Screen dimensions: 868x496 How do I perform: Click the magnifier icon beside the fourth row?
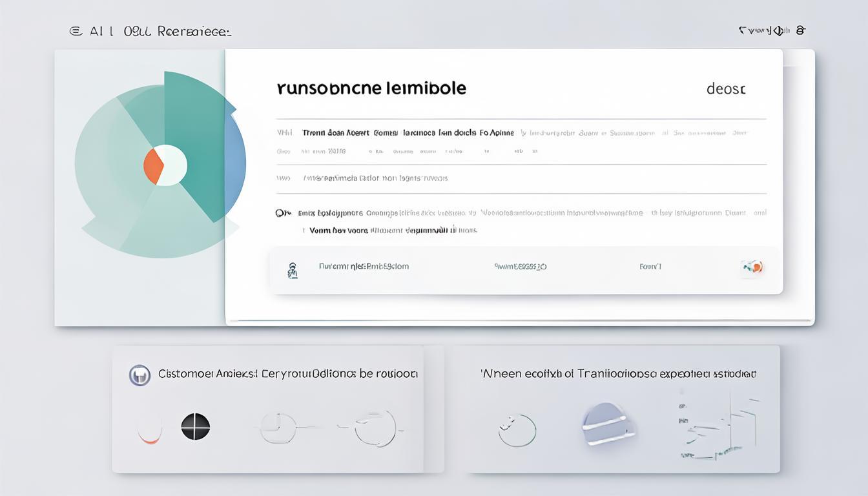tap(280, 212)
